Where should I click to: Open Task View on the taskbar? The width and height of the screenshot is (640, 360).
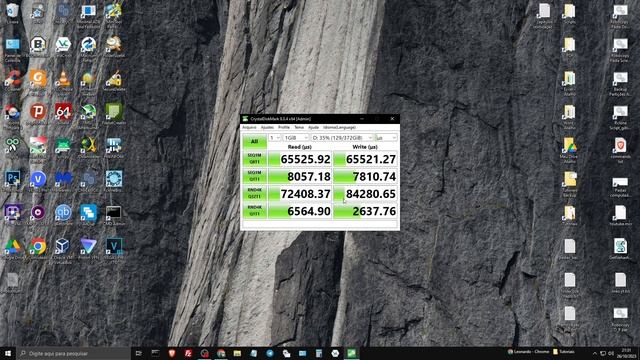[x=139, y=353]
